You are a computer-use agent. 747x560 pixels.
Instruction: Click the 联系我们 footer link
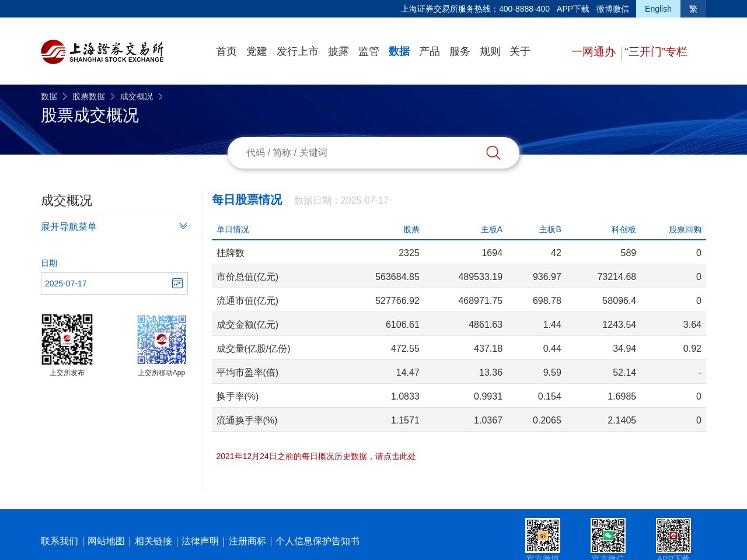pyautogui.click(x=60, y=541)
